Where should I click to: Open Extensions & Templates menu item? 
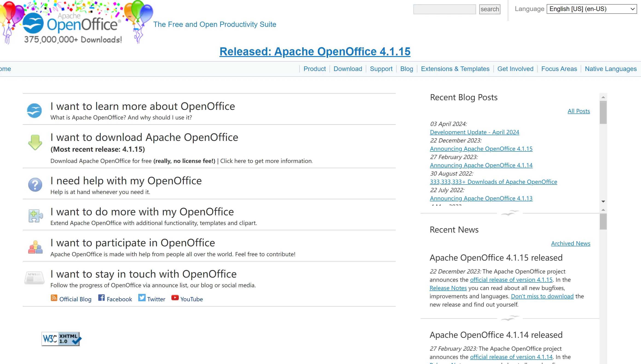point(455,69)
